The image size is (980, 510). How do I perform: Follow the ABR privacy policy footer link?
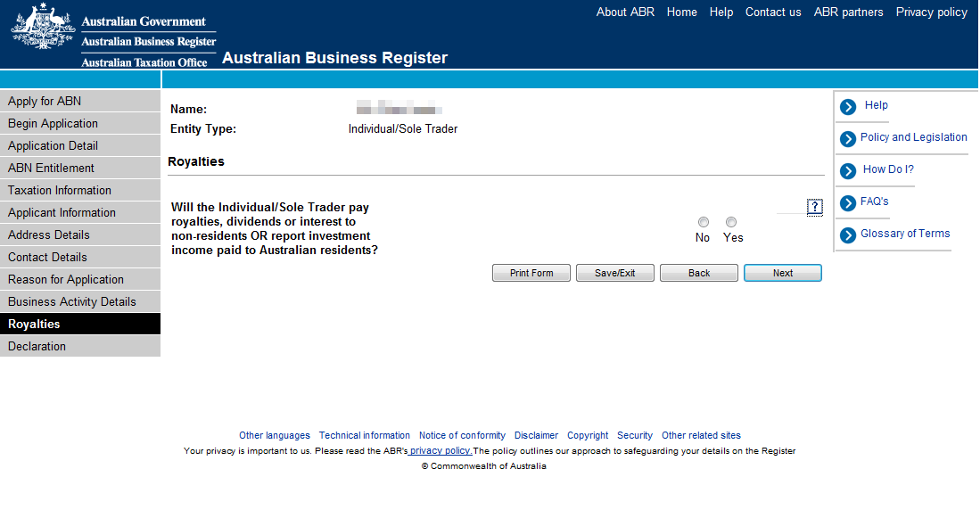click(x=441, y=450)
